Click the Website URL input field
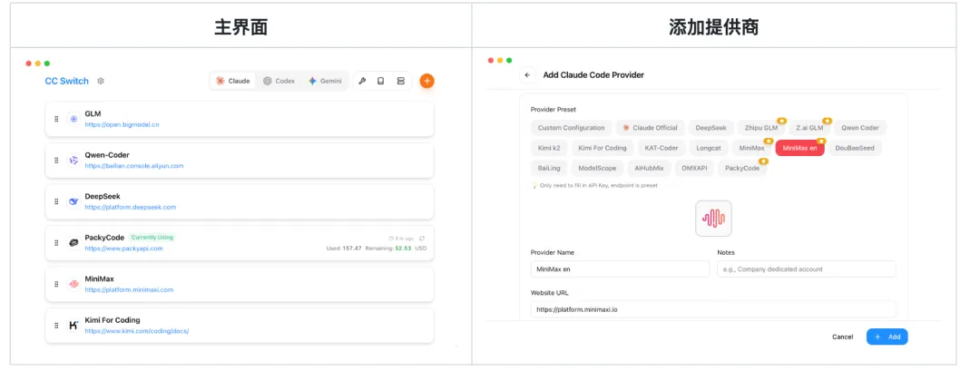 point(713,309)
